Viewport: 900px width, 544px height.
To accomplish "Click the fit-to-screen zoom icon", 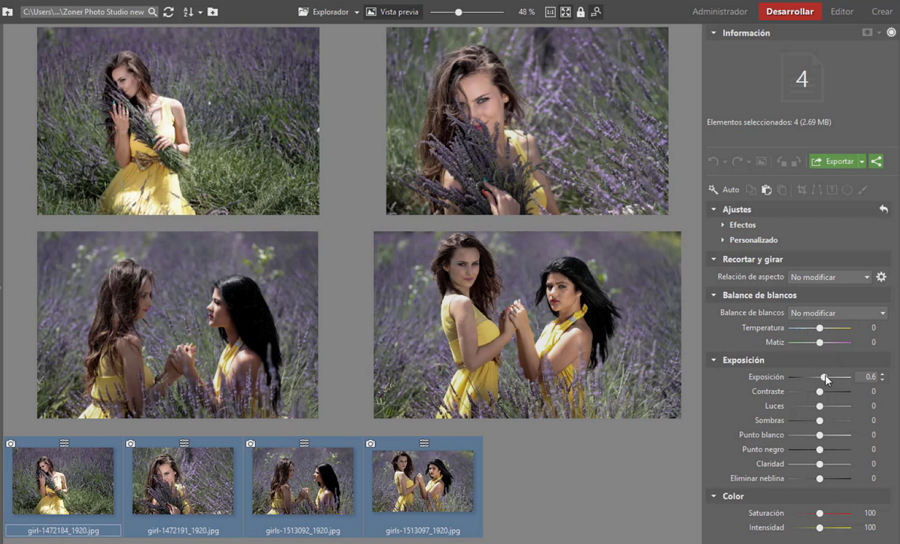I will pyautogui.click(x=566, y=12).
